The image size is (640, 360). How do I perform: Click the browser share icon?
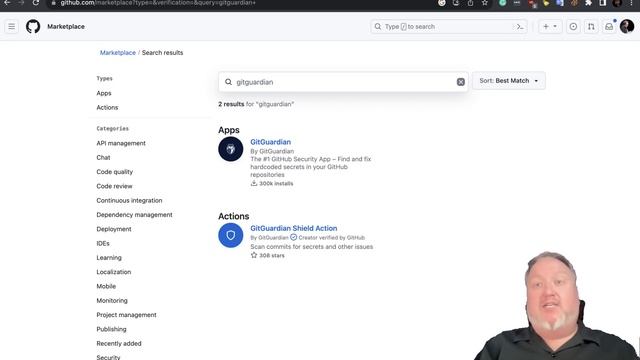470,3
